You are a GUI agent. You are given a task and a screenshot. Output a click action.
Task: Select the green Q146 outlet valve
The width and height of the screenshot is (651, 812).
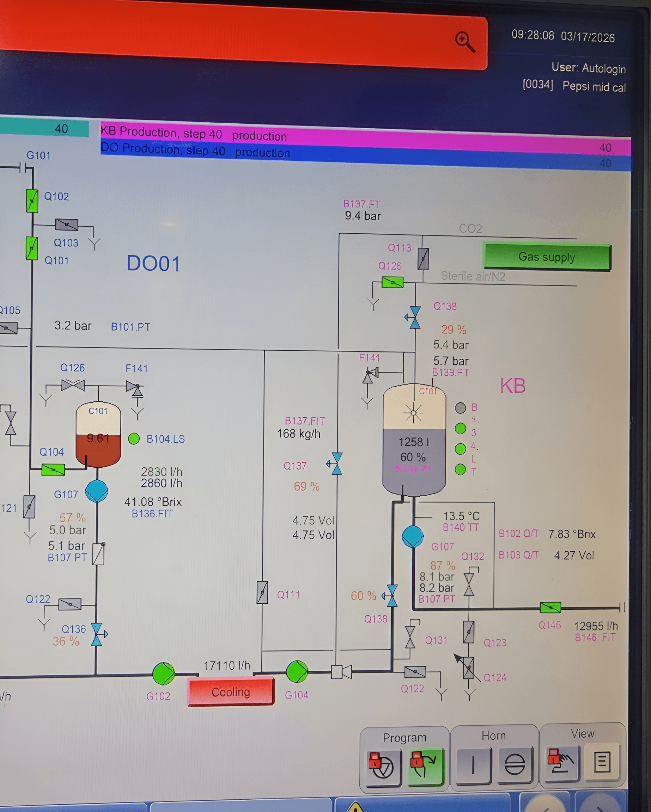point(550,607)
